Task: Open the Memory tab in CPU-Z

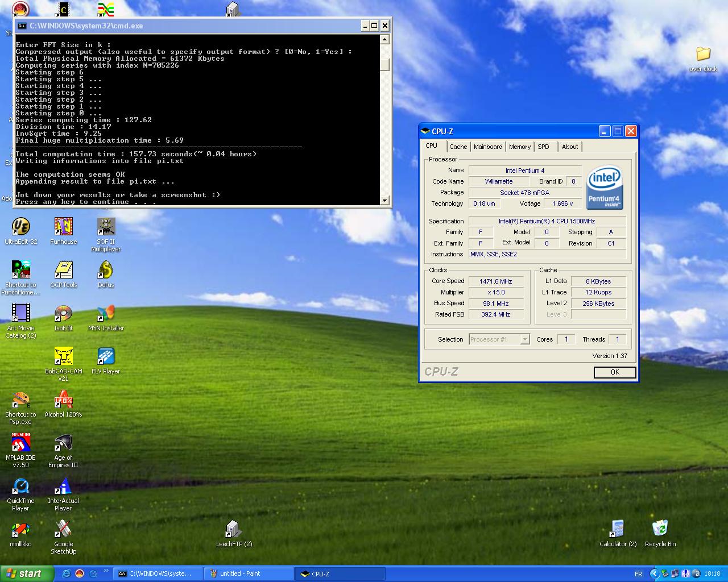Action: (520, 147)
